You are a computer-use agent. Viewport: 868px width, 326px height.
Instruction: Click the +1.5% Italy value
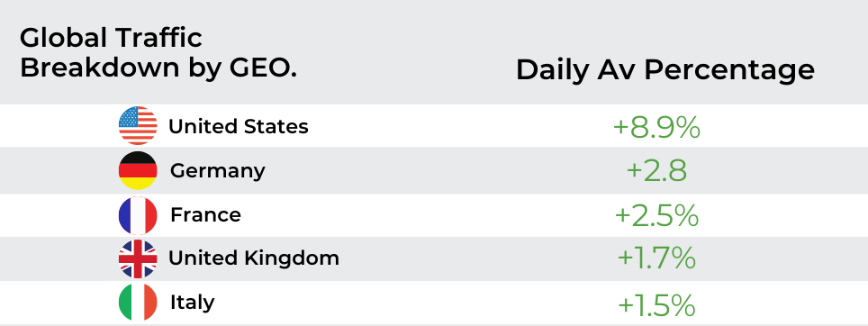[x=656, y=305]
